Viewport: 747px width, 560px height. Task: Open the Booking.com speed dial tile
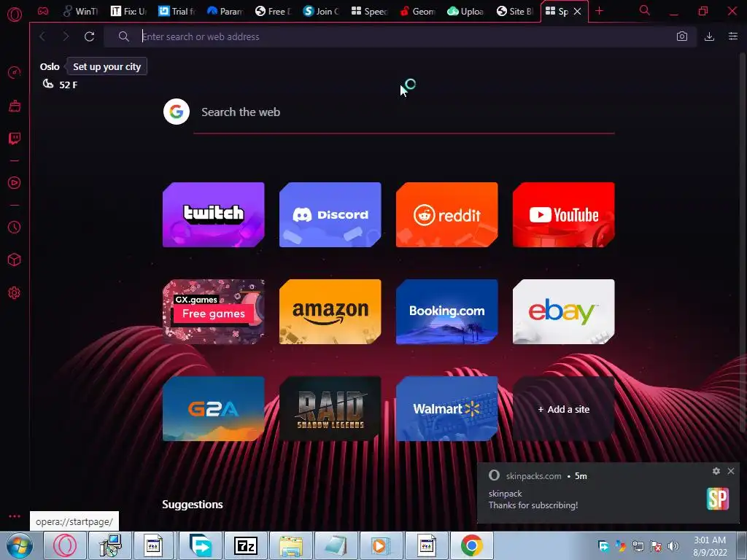tap(447, 312)
